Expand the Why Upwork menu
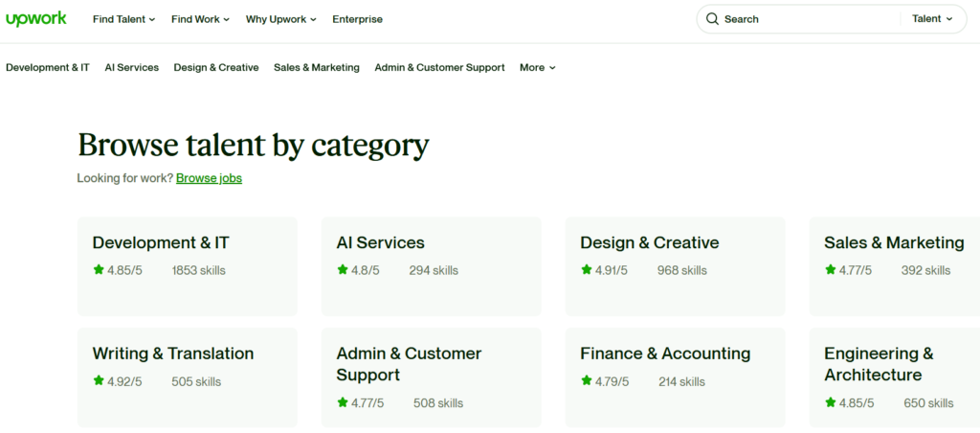980x433 pixels. pyautogui.click(x=281, y=19)
